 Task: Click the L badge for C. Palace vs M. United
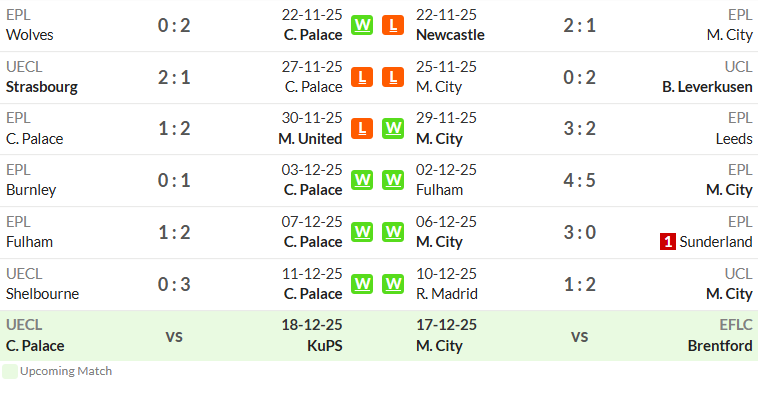(x=362, y=129)
